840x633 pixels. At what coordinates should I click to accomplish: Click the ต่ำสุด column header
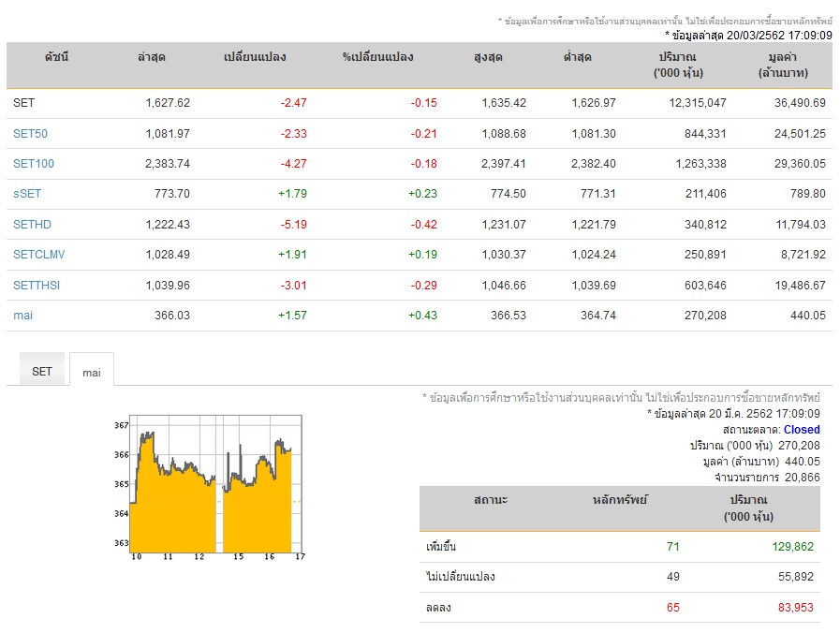pyautogui.click(x=578, y=57)
